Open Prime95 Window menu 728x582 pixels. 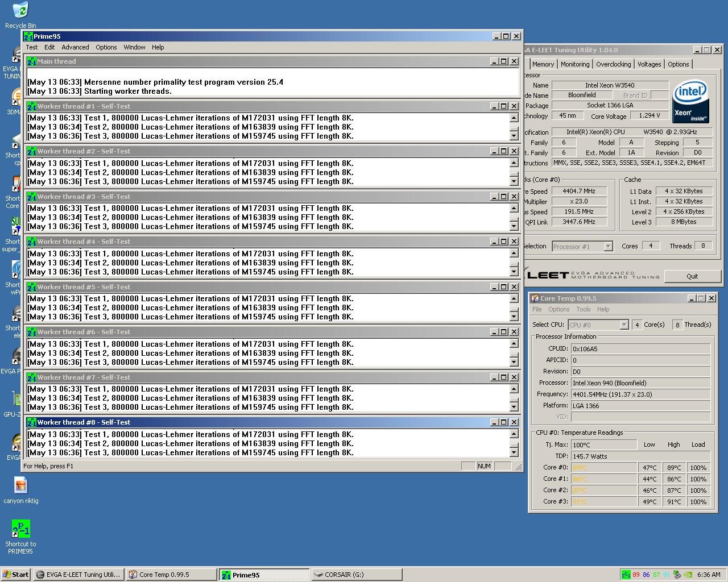click(134, 47)
